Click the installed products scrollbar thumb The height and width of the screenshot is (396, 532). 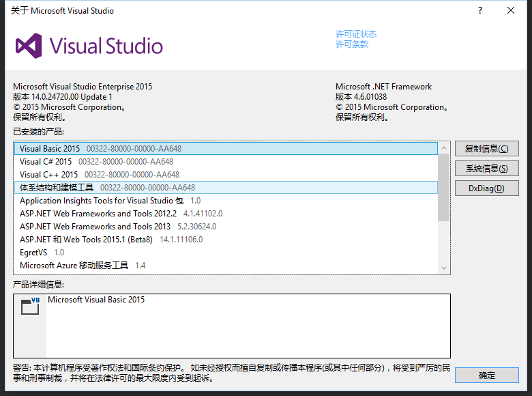[444, 188]
